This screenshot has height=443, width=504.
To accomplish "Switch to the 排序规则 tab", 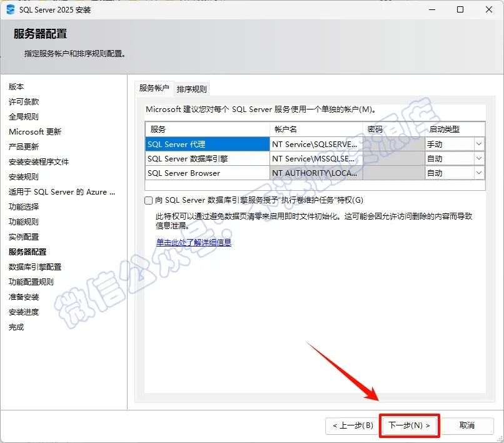I will coord(191,89).
